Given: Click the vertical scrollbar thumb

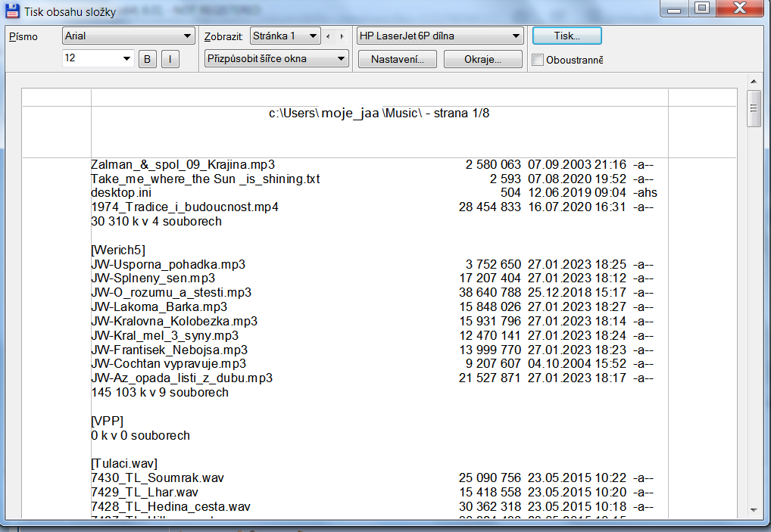Looking at the screenshot, I should [753, 107].
